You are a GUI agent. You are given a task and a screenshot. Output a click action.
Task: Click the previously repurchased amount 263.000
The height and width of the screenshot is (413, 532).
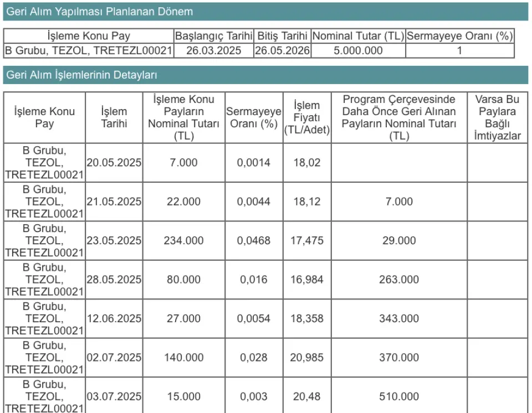(399, 280)
